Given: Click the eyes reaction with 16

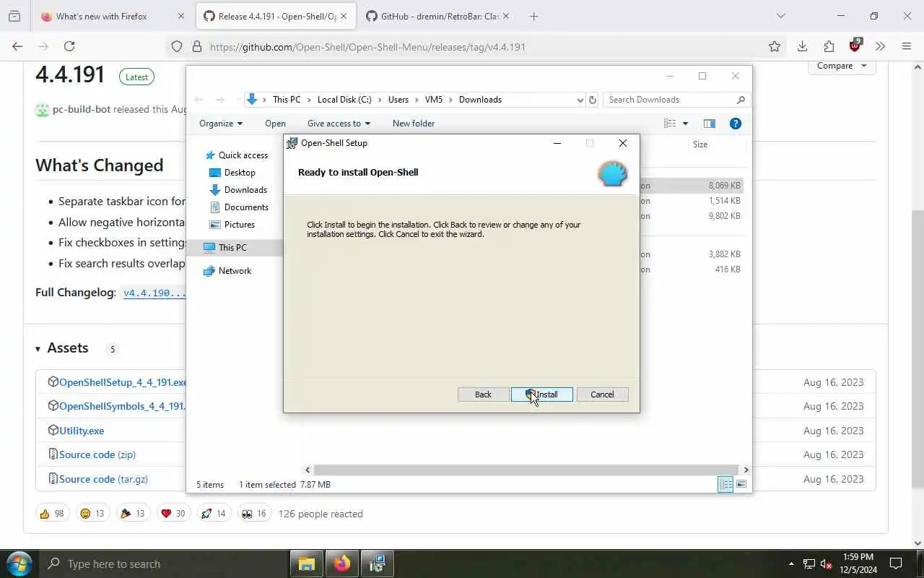Looking at the screenshot, I should coord(254,514).
